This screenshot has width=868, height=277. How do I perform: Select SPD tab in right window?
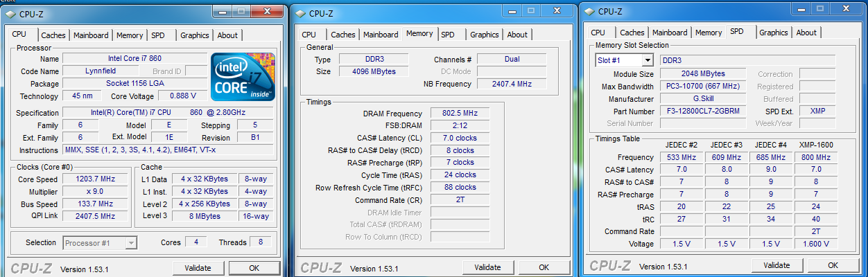[736, 31]
